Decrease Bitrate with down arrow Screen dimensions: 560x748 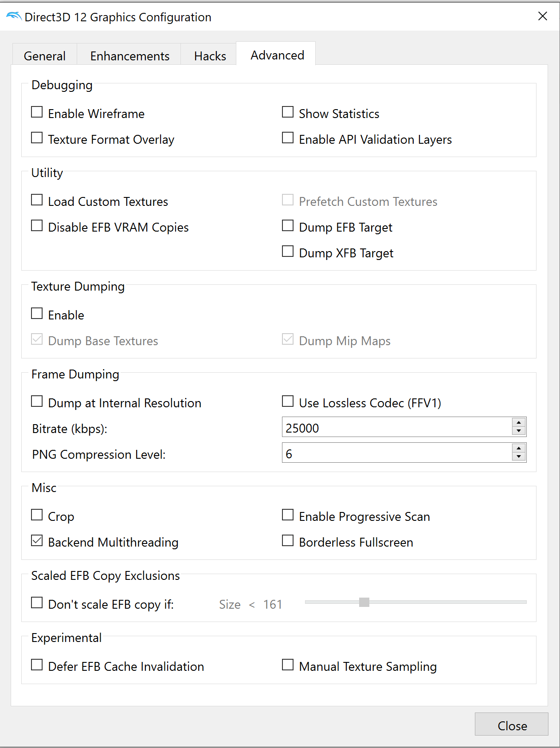click(x=519, y=431)
